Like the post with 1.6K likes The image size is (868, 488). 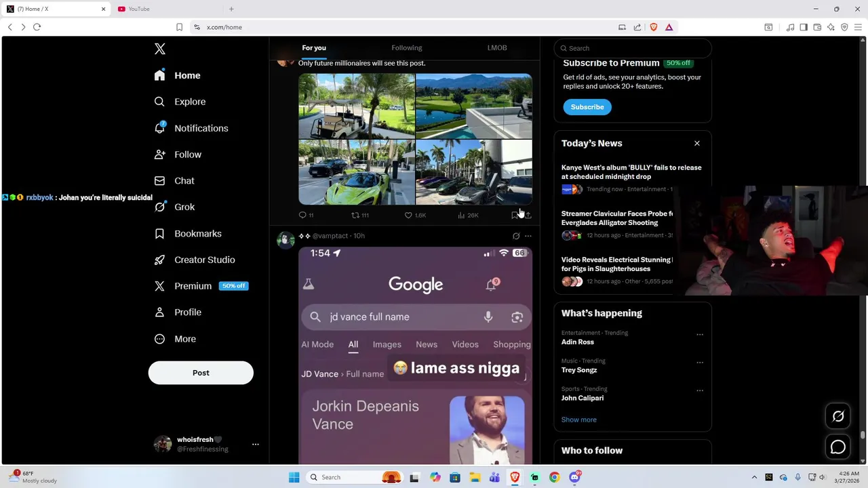[x=408, y=215]
